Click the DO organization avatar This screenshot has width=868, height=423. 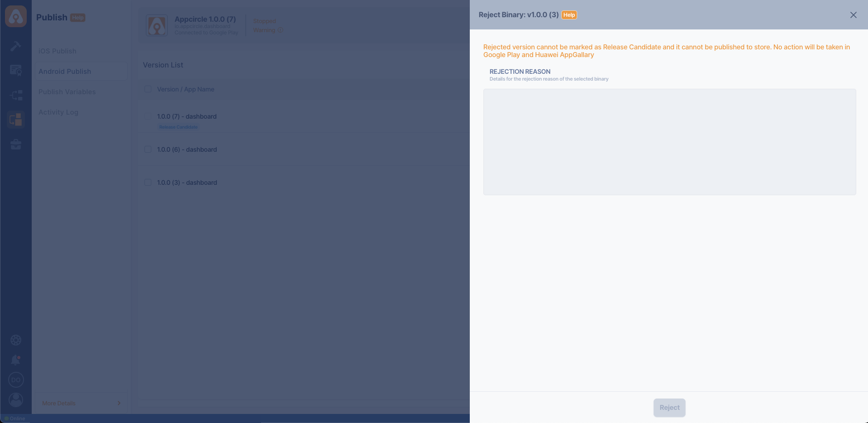click(x=16, y=380)
